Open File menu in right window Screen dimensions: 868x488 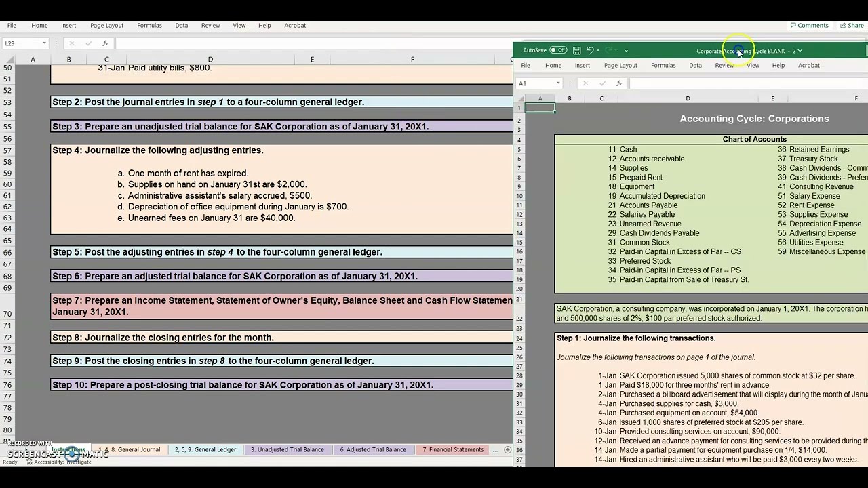tap(526, 65)
